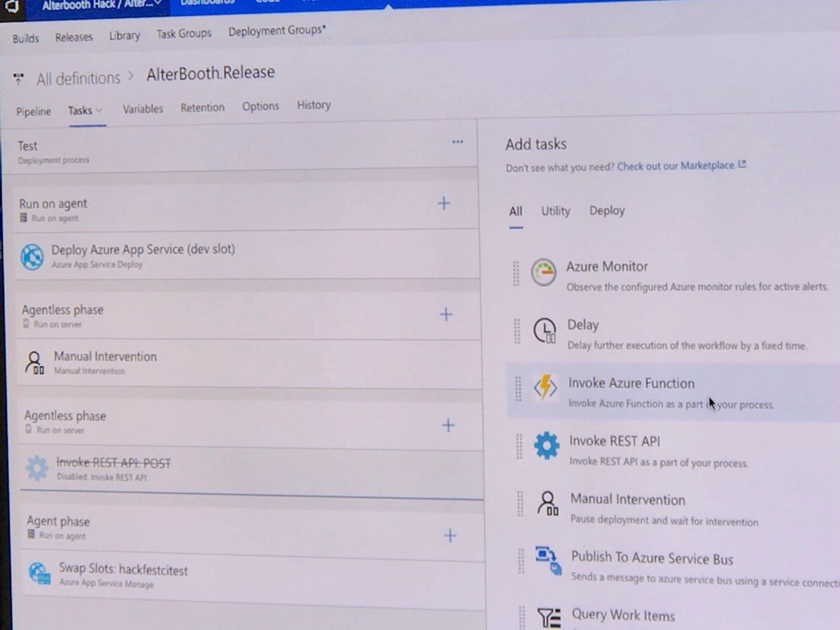Image resolution: width=840 pixels, height=630 pixels.
Task: Open the History tab
Action: pyautogui.click(x=314, y=105)
